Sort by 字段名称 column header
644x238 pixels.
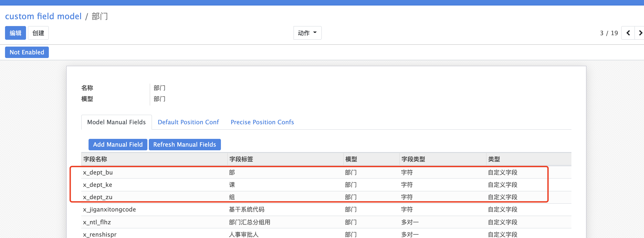95,159
